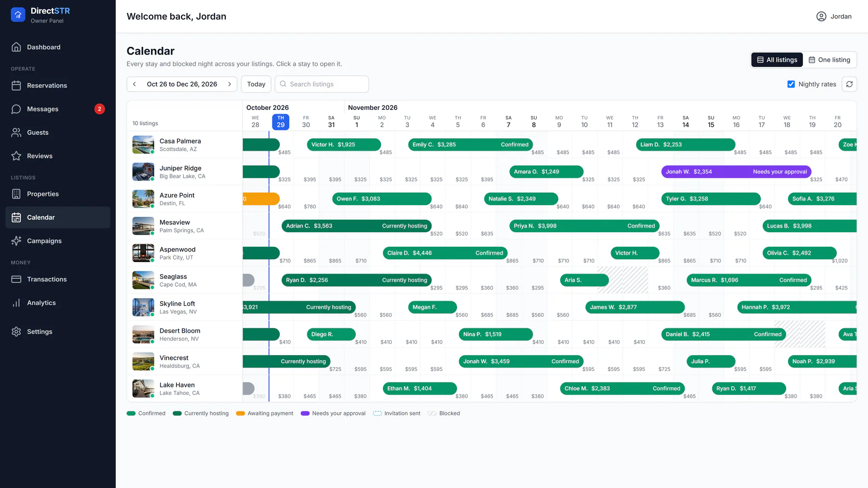The height and width of the screenshot is (488, 868).
Task: Toggle the Nightly rates checkbox
Action: (x=791, y=84)
